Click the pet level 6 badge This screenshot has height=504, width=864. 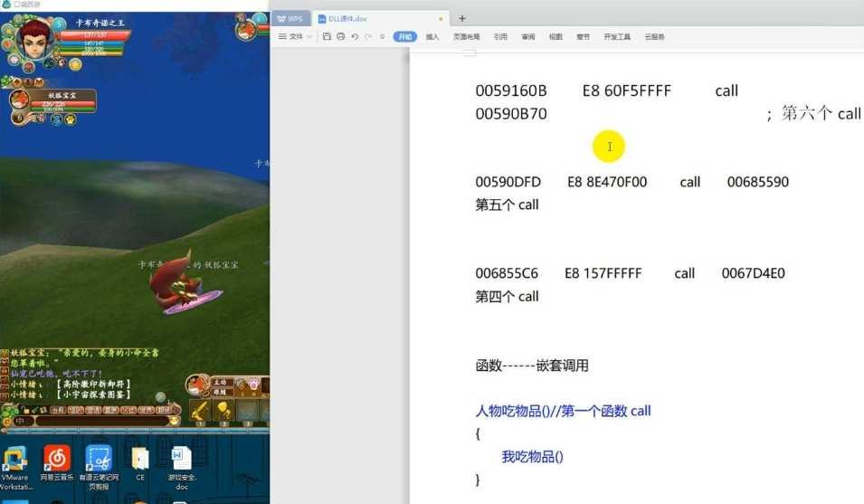[x=19, y=118]
